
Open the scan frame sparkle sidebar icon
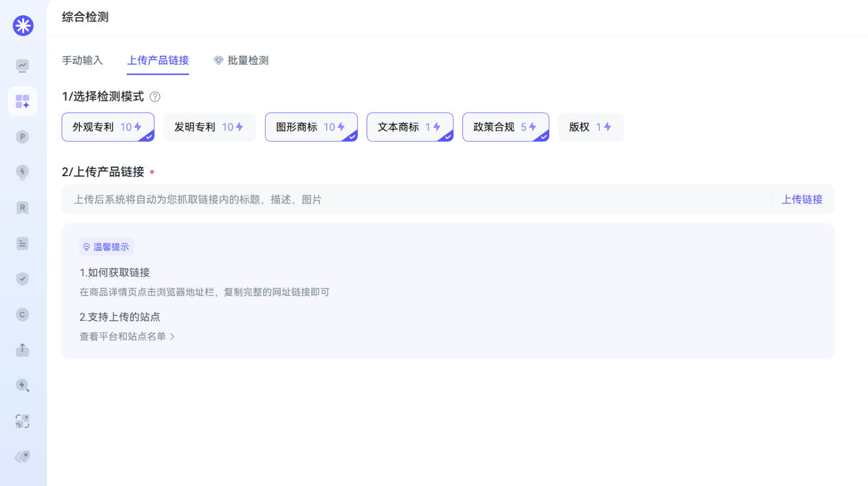[x=22, y=421]
